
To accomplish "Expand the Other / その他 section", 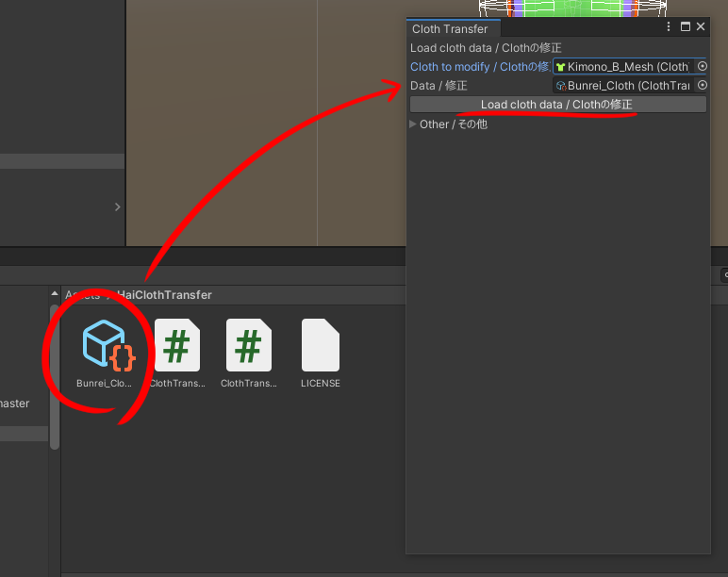I will point(413,124).
